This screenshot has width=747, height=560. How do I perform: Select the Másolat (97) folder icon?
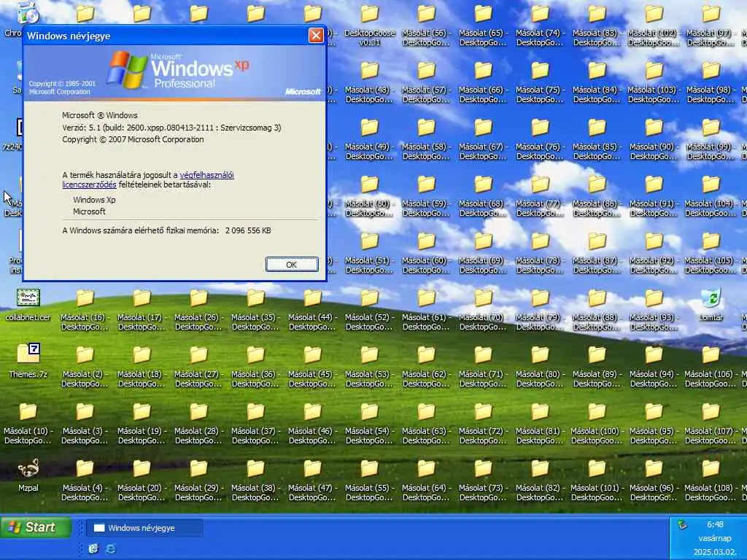711,15
